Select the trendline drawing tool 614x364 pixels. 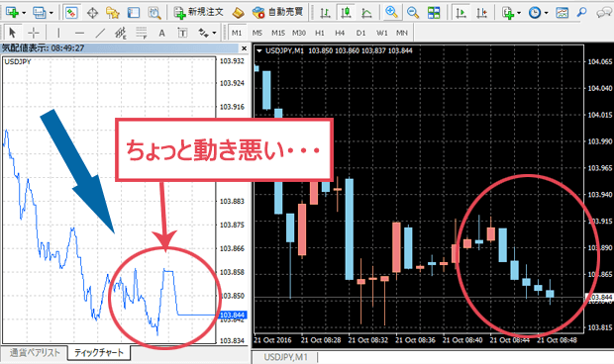pyautogui.click(x=100, y=33)
